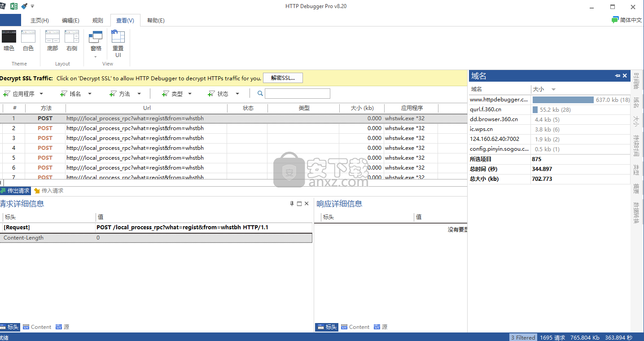Open the 帮助(E) ribbon tab

click(x=156, y=21)
